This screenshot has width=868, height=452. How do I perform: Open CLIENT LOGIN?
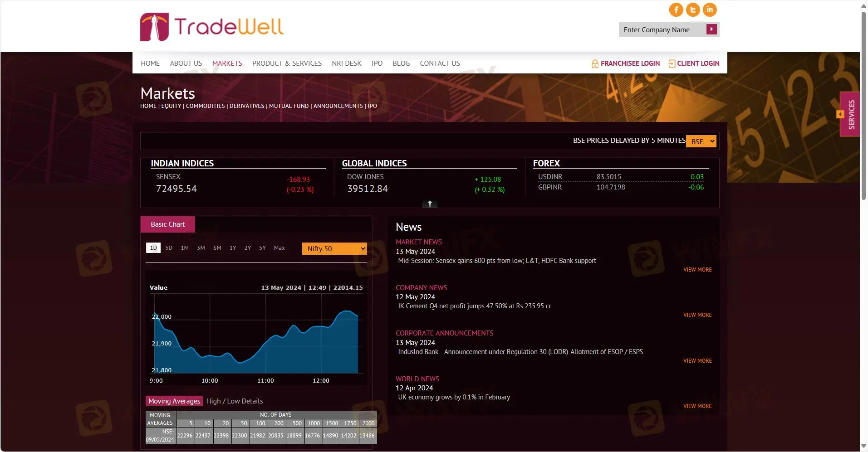tap(698, 63)
